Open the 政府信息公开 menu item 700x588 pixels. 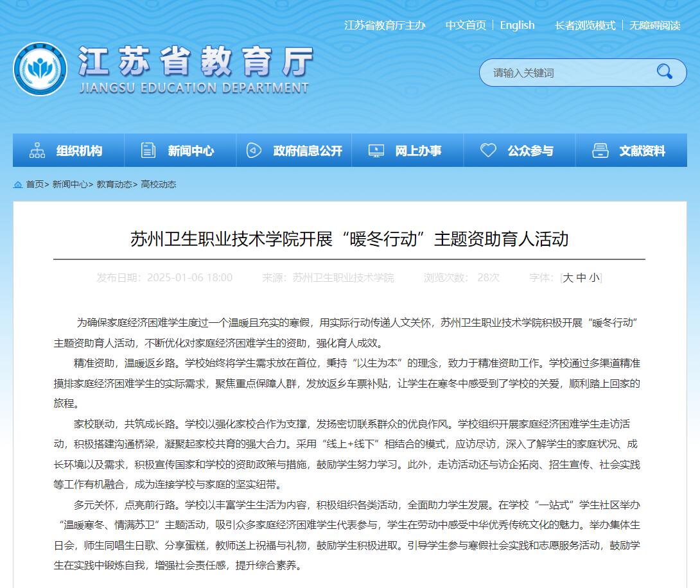point(294,150)
